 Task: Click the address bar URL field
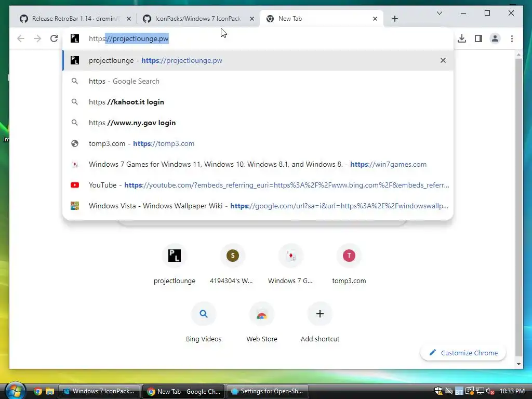[x=258, y=38]
